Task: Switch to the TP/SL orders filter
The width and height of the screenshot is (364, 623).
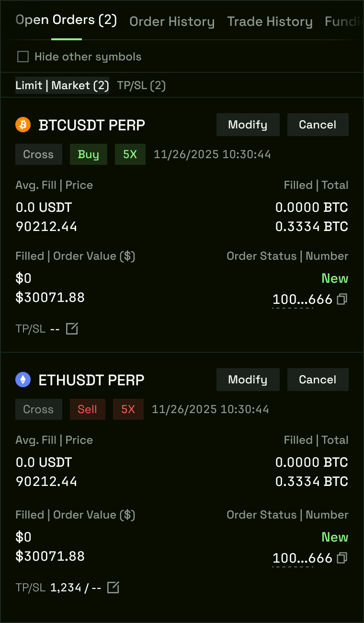Action: coord(141,86)
